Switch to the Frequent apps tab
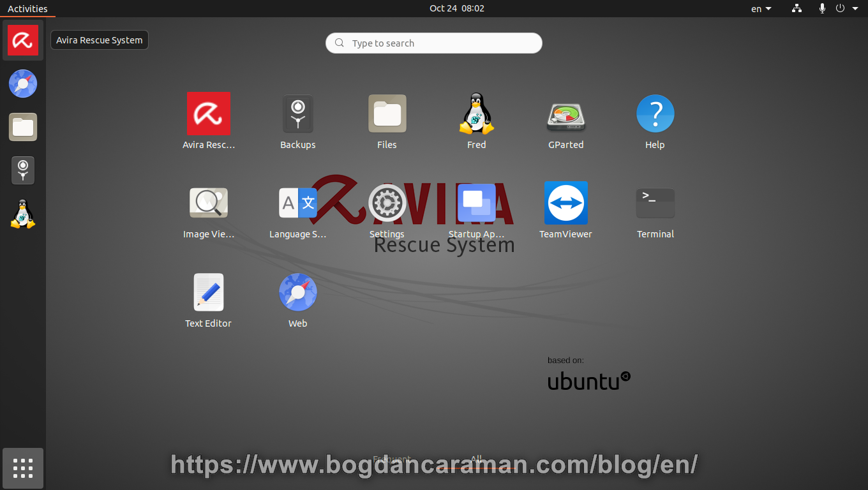This screenshot has height=490, width=868. (392, 459)
